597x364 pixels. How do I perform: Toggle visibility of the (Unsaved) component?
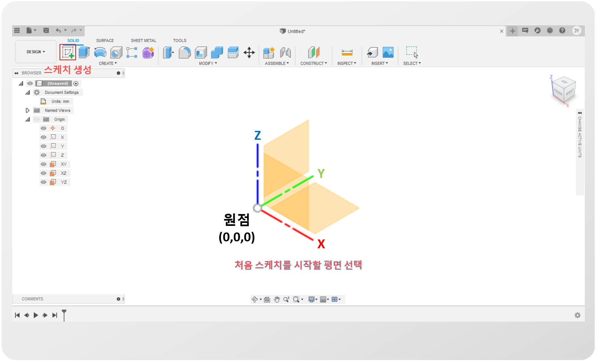point(30,84)
